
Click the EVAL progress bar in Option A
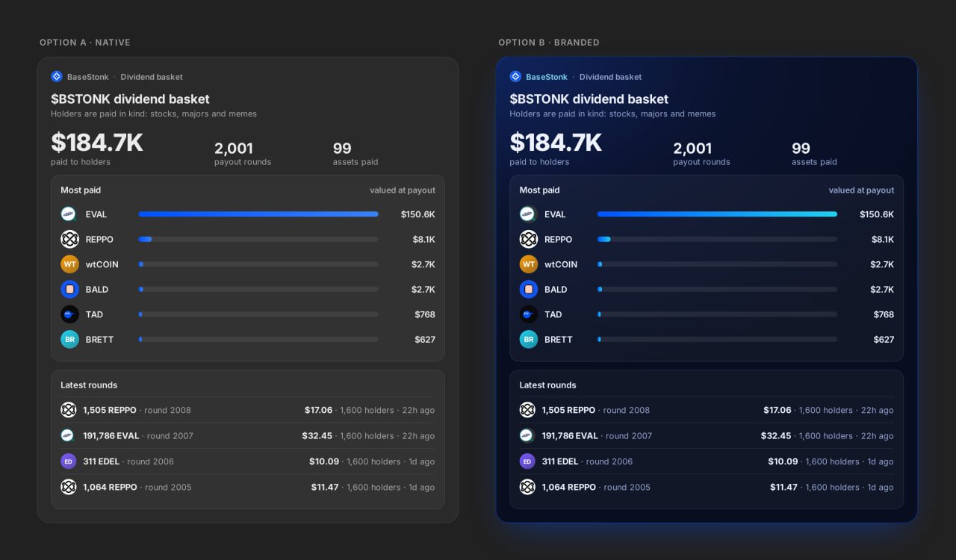pos(258,214)
